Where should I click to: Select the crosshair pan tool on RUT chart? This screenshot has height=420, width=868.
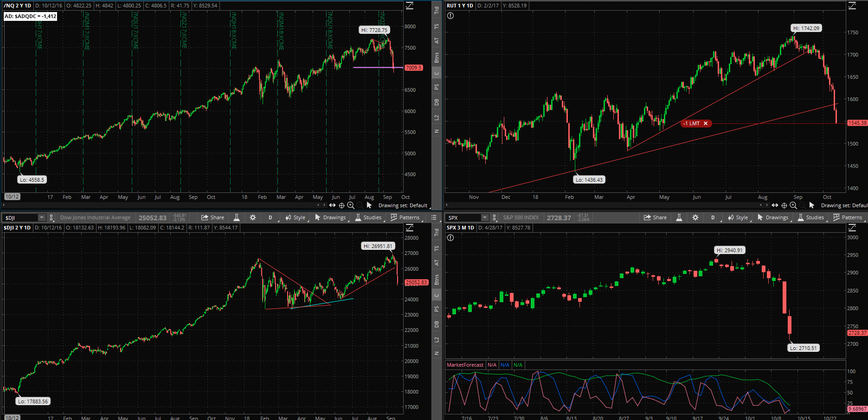[x=784, y=205]
